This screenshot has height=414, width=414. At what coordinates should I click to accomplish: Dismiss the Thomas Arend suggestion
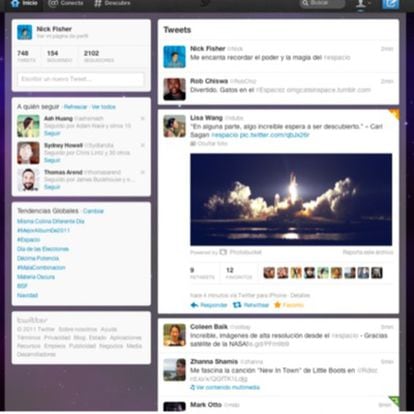click(142, 172)
